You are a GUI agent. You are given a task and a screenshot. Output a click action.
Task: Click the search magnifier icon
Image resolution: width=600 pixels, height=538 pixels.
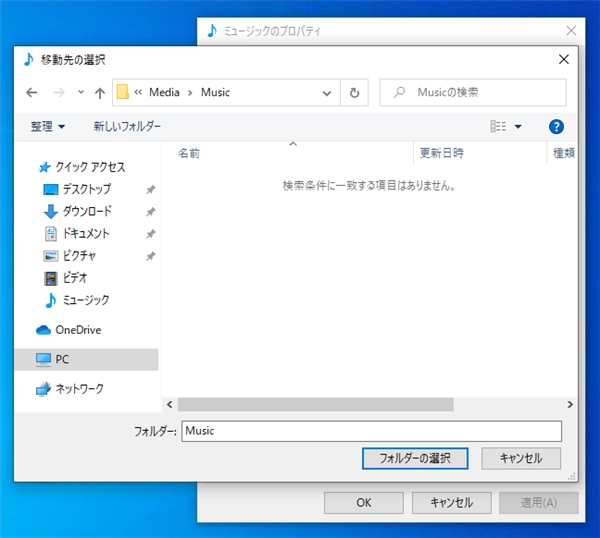pyautogui.click(x=399, y=92)
